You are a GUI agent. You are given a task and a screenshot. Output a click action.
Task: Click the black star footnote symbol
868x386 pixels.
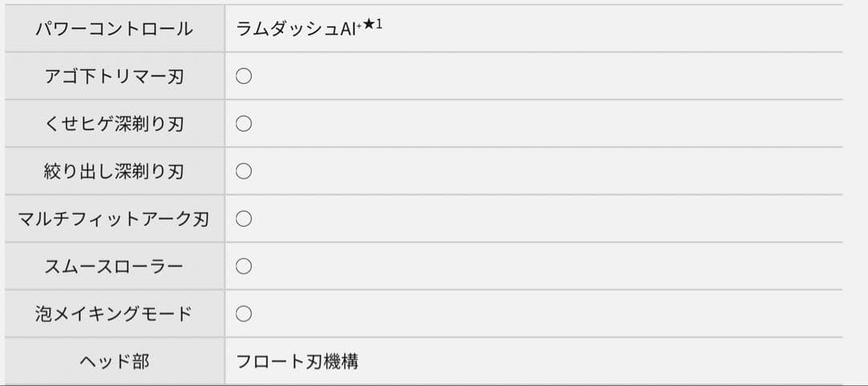pos(367,25)
